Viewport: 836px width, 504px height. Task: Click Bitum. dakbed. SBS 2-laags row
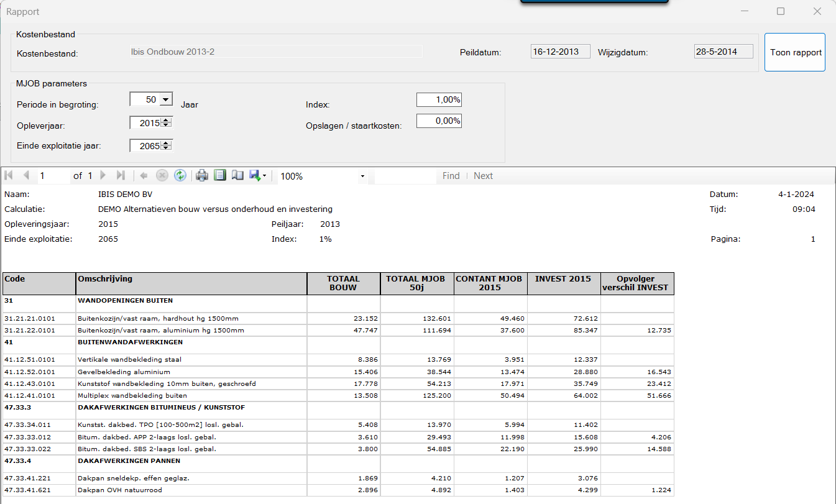[338, 449]
